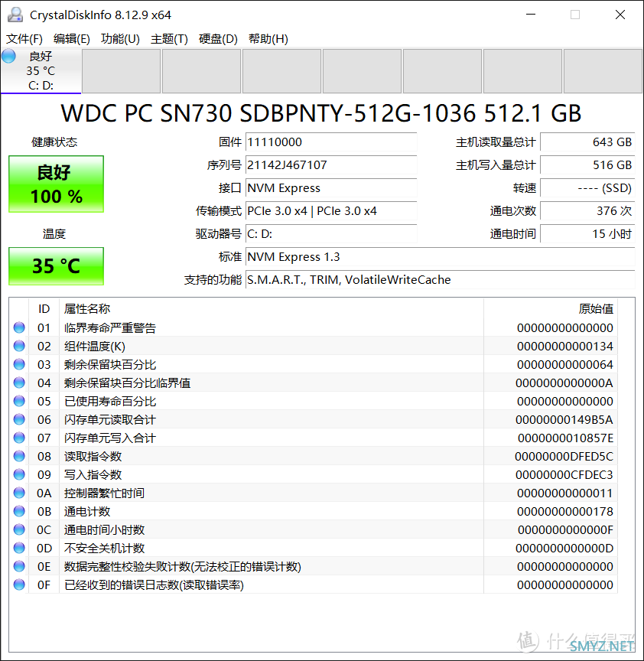Click the 良好 100 % health status button
This screenshot has height=661, width=644.
pos(56,184)
